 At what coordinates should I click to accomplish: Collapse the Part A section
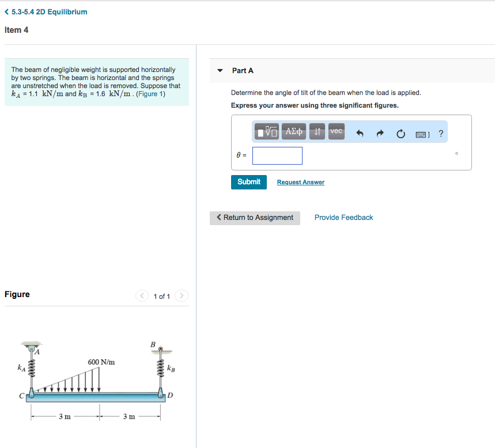click(x=220, y=70)
